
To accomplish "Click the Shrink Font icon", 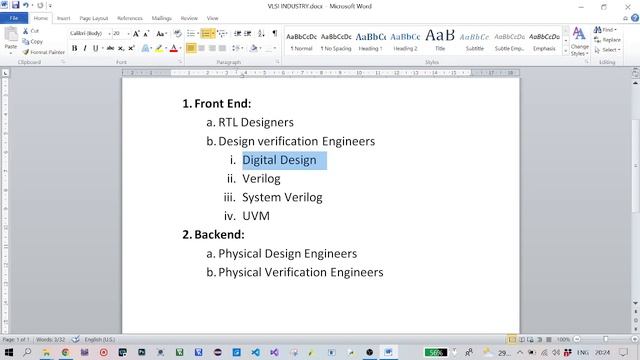I will (x=146, y=33).
